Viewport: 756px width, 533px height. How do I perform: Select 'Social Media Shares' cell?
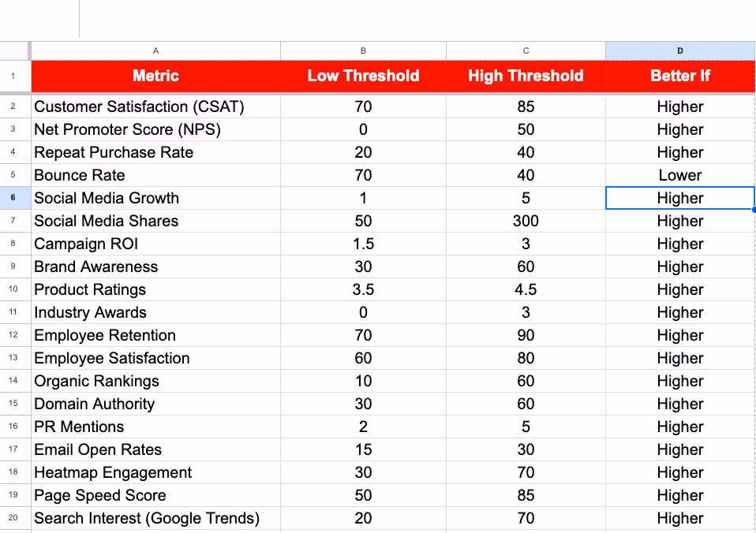pos(155,221)
